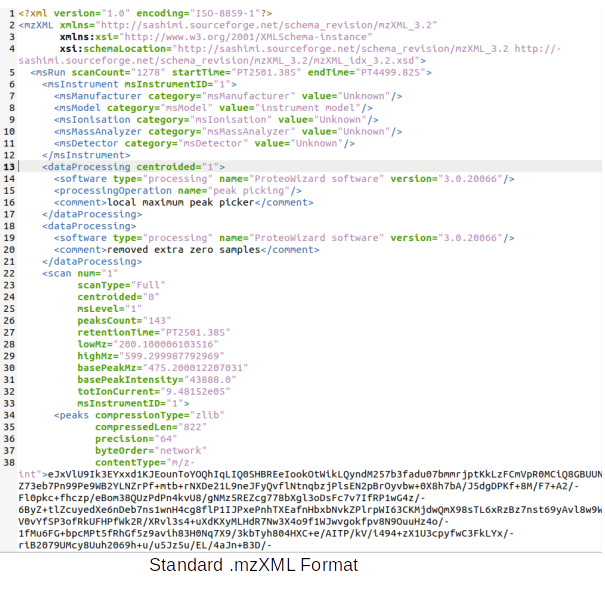Click the peaksCount value "143"

(157, 320)
